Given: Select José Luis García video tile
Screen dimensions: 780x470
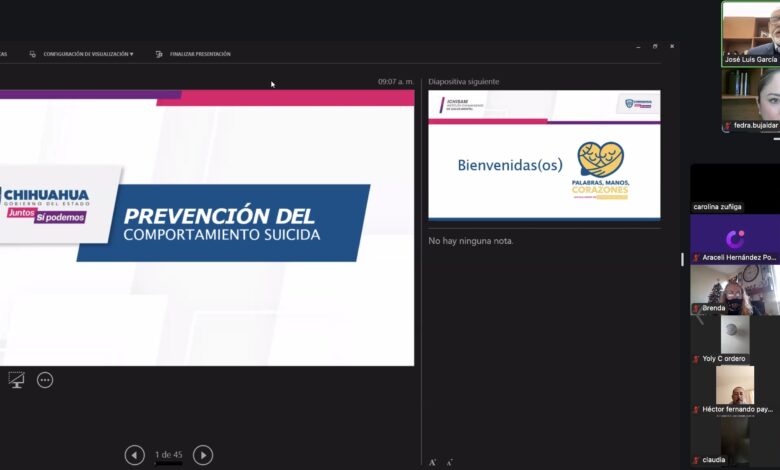Looking at the screenshot, I should click(751, 34).
